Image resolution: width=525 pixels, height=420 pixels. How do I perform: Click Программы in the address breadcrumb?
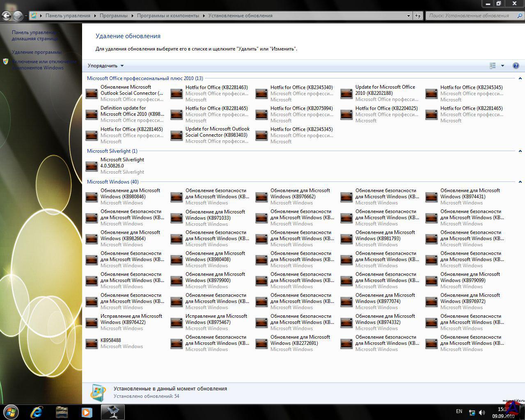[x=113, y=16]
